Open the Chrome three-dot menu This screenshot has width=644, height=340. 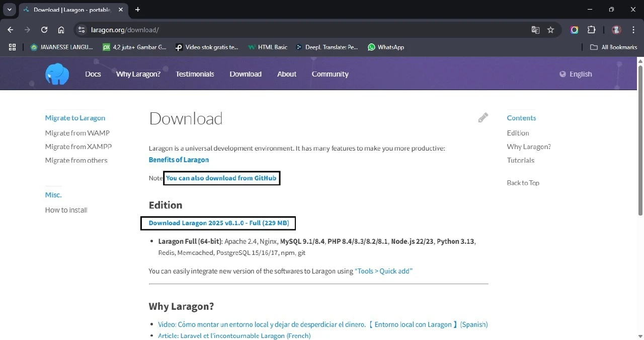[x=633, y=30]
